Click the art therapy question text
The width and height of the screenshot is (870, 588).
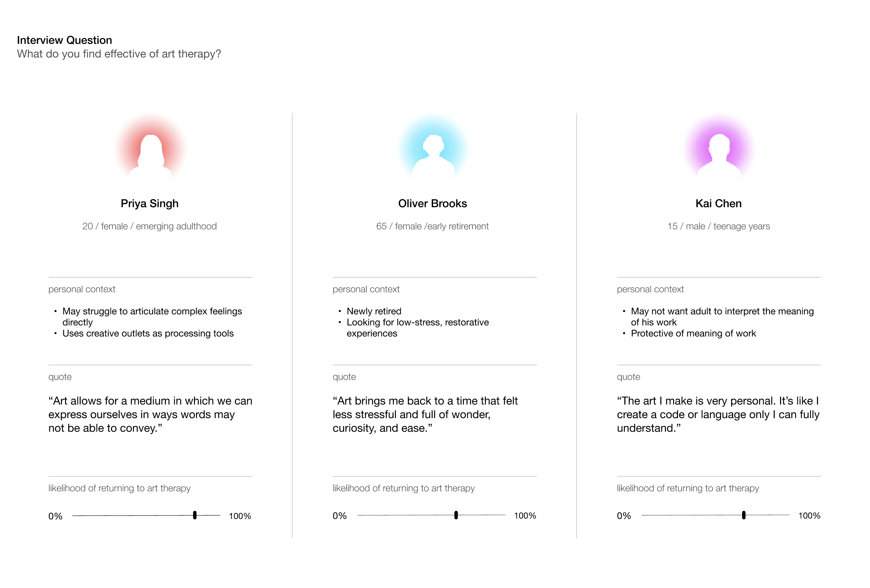[x=119, y=54]
